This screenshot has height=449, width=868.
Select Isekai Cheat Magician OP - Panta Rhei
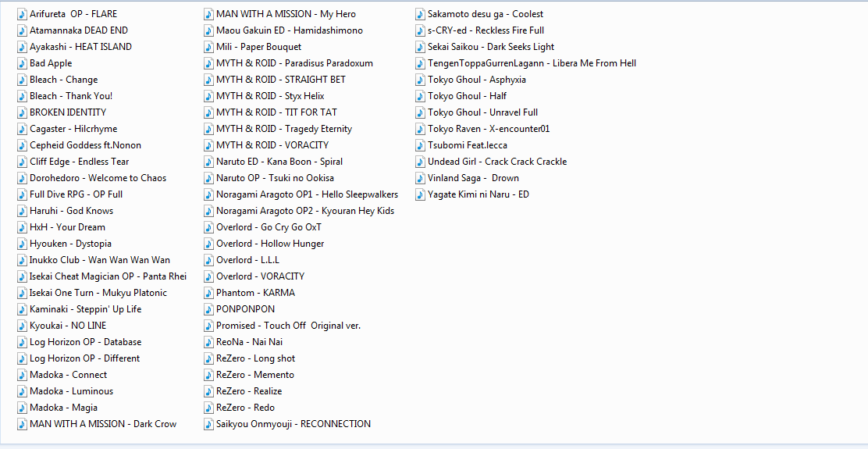[108, 276]
